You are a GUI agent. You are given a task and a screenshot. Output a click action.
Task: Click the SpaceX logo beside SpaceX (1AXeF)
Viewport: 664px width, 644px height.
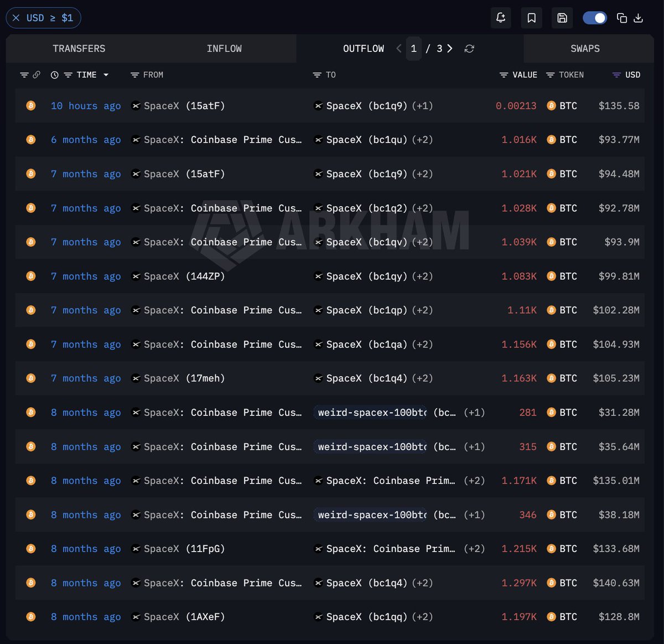click(136, 617)
